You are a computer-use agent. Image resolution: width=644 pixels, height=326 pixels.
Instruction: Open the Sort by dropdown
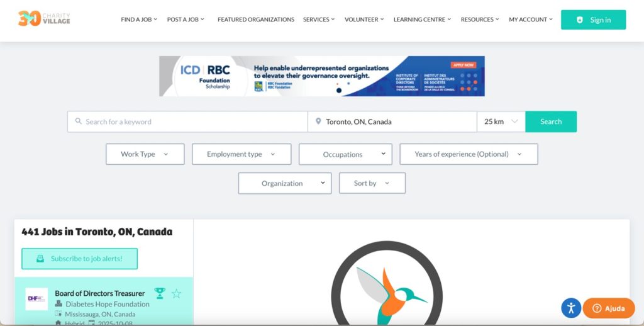[372, 183]
